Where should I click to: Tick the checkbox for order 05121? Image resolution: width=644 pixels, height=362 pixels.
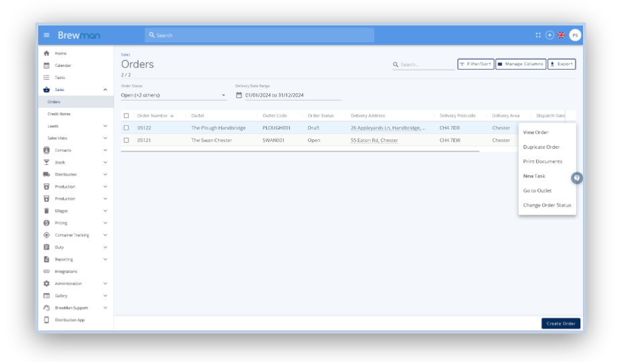click(x=126, y=140)
